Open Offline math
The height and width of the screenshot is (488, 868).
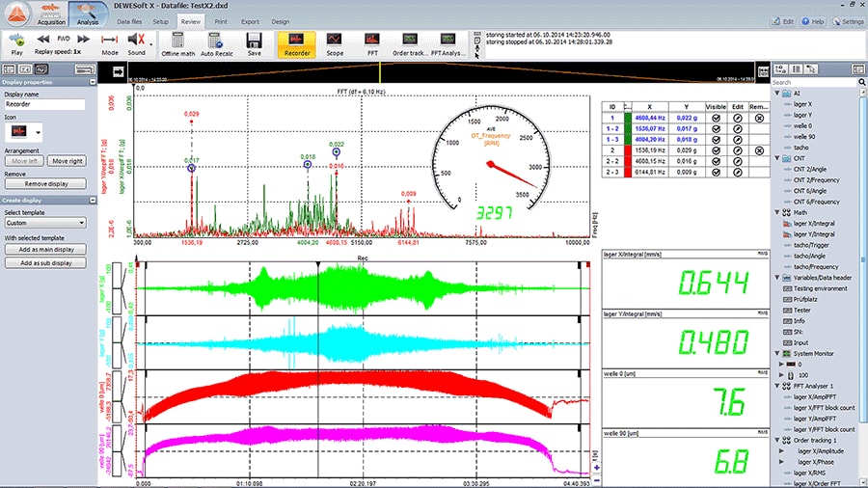[177, 44]
